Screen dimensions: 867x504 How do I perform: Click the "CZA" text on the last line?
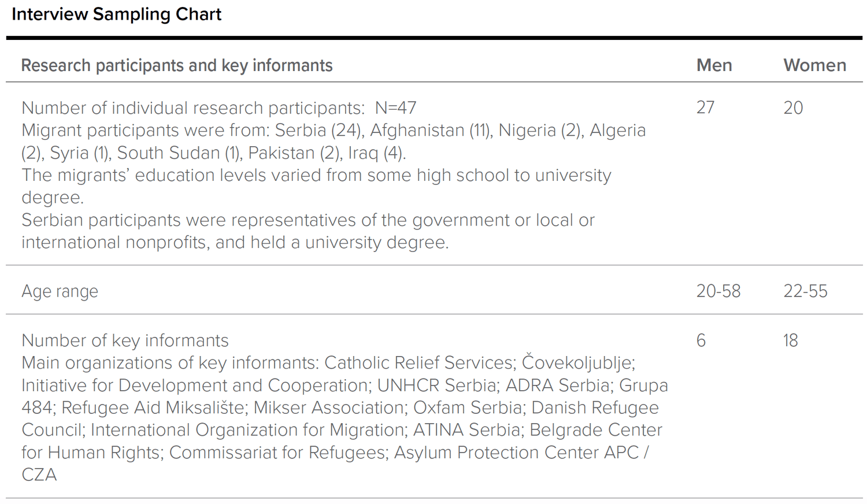click(x=39, y=475)
